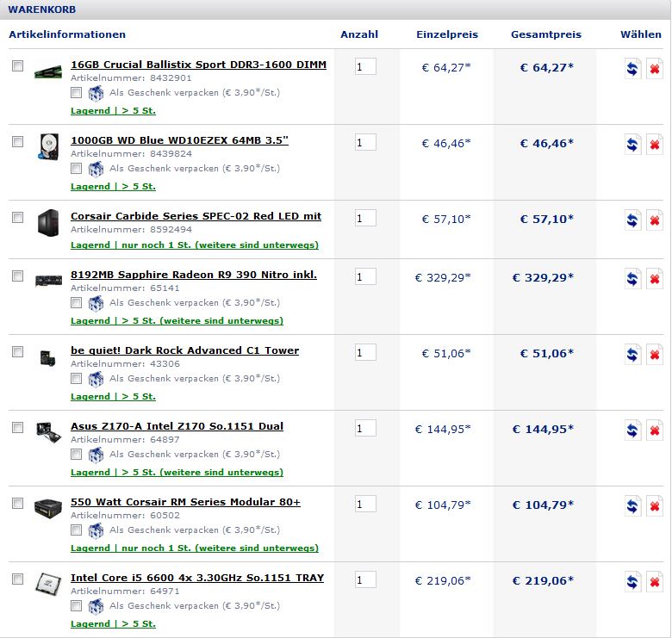Focus quantity field for Sapphire Radeon R9 390
The width and height of the screenshot is (672, 638).
pyautogui.click(x=365, y=276)
